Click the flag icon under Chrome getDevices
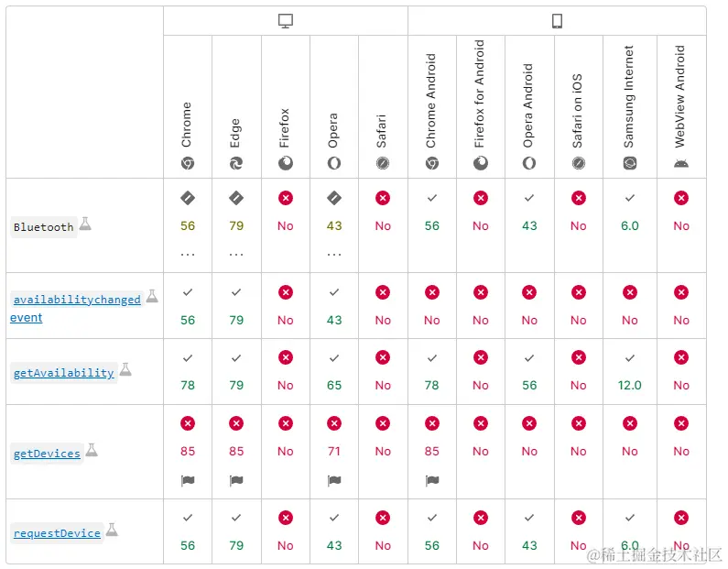 tap(188, 480)
